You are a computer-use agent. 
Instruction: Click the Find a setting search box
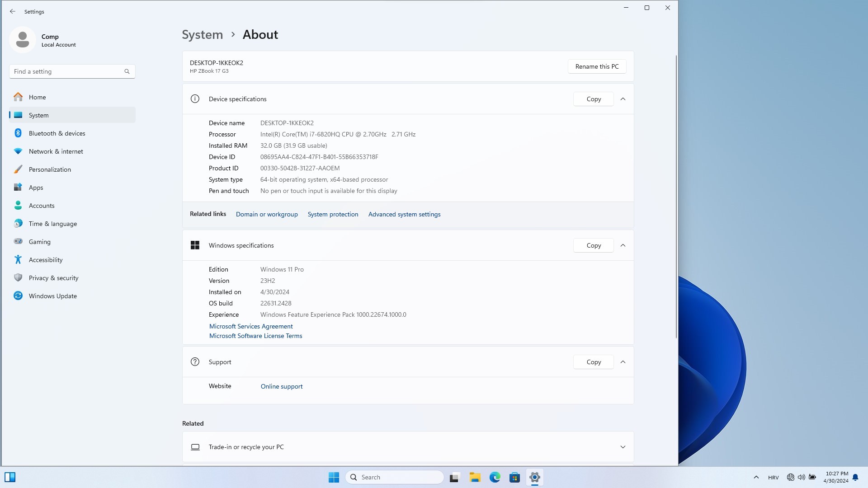pos(72,71)
